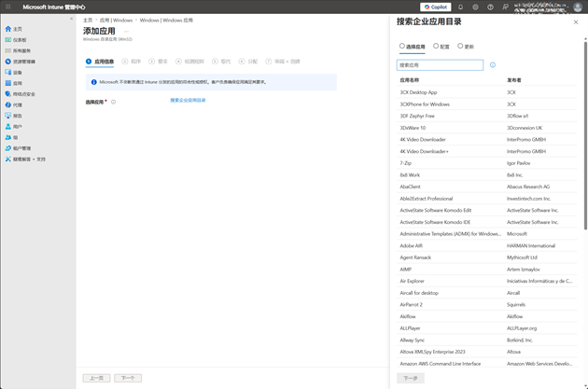Click the Next button below the Add app form
588x389 pixels.
tap(128, 378)
